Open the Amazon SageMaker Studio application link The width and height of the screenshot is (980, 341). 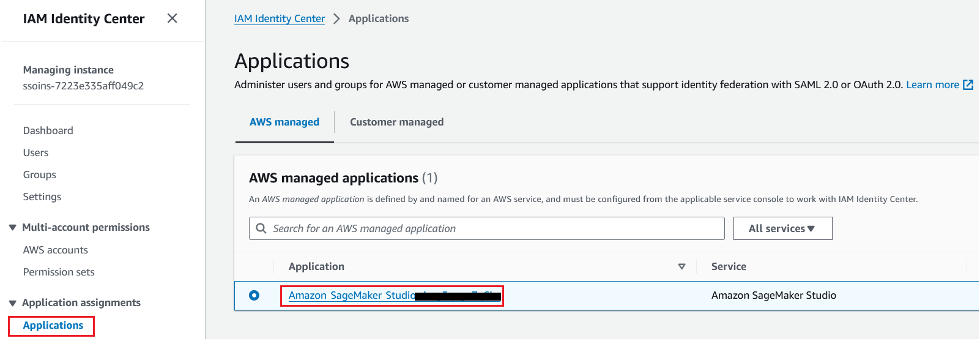pos(395,295)
